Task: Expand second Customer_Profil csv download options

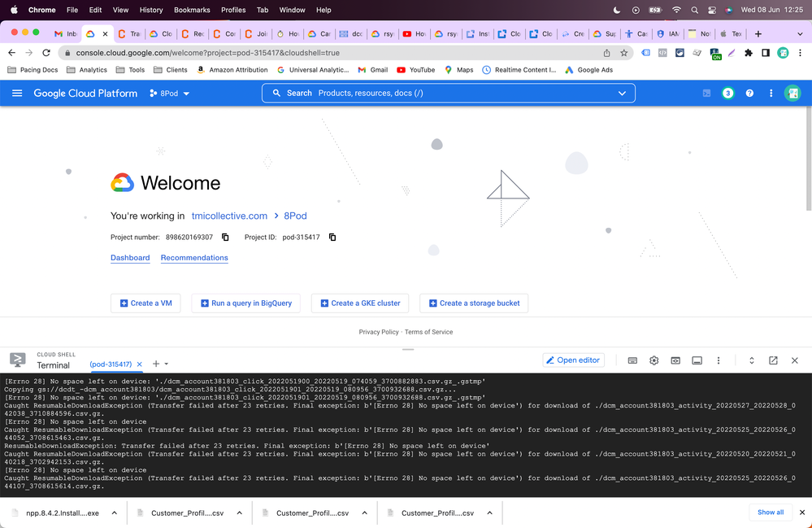Action: pos(365,513)
